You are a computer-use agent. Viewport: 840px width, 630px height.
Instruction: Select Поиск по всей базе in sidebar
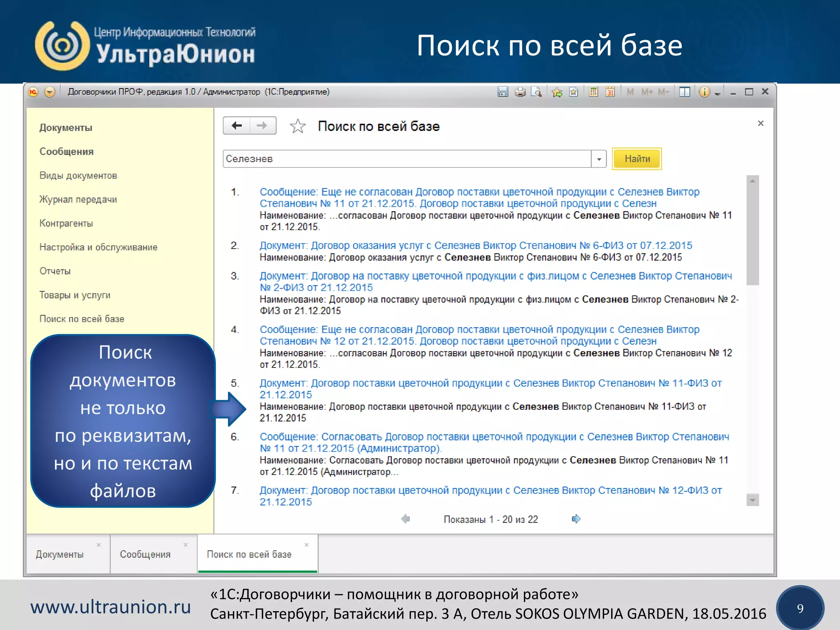tap(82, 319)
